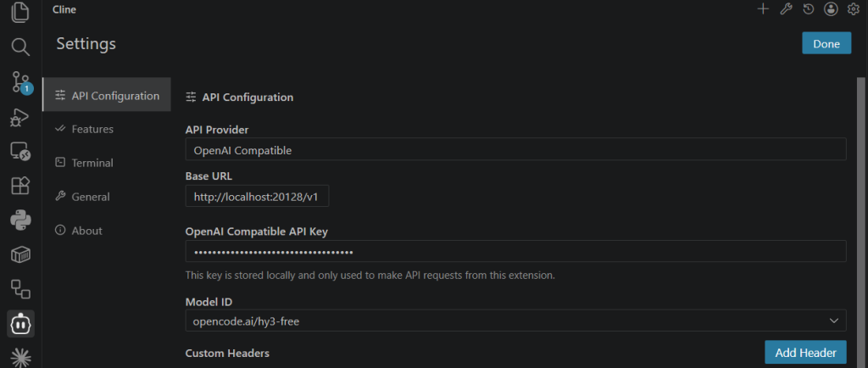Open MCP servers wrench icon
Image resolution: width=868 pixels, height=368 pixels.
786,8
